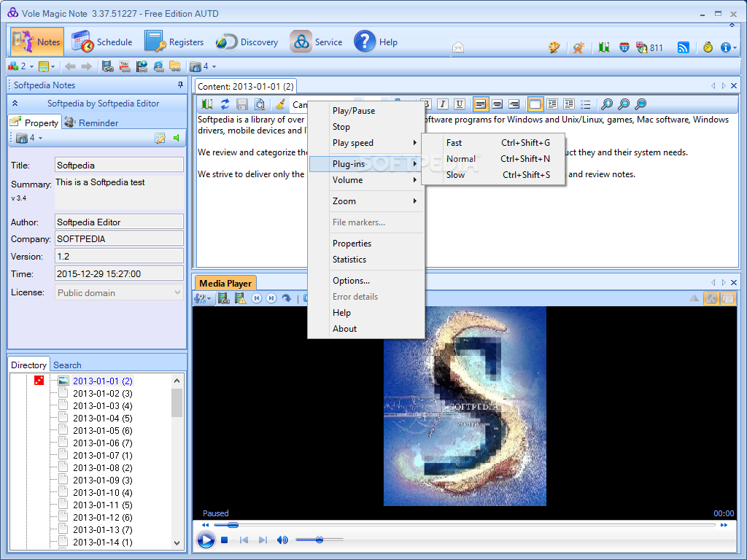Click the YouTube link icon
Image resolution: width=747 pixels, height=560 pixels.
pos(124,66)
